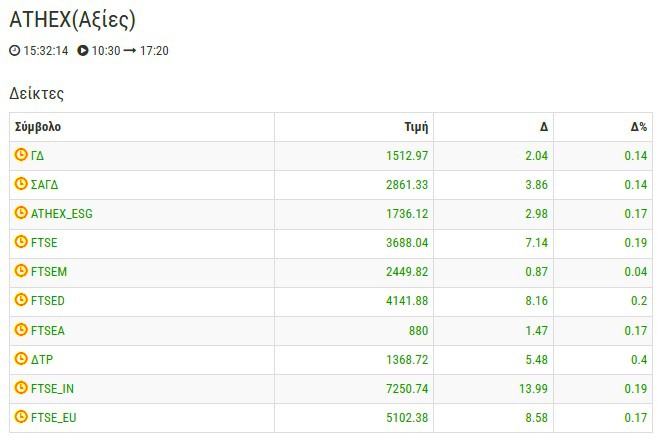Sort by the Δ% column header
Image resolution: width=659 pixels, height=439 pixels.
point(638,127)
